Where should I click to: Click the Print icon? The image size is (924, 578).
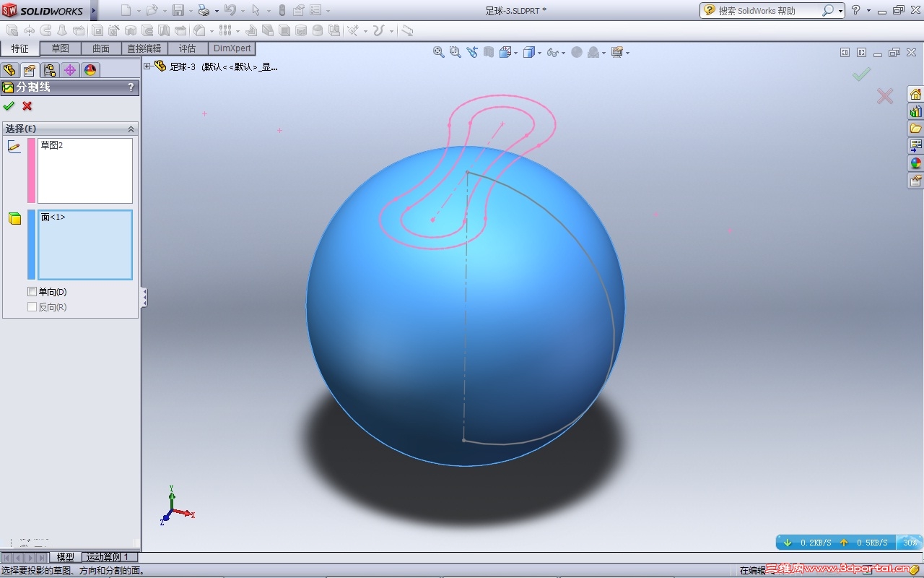click(x=204, y=10)
